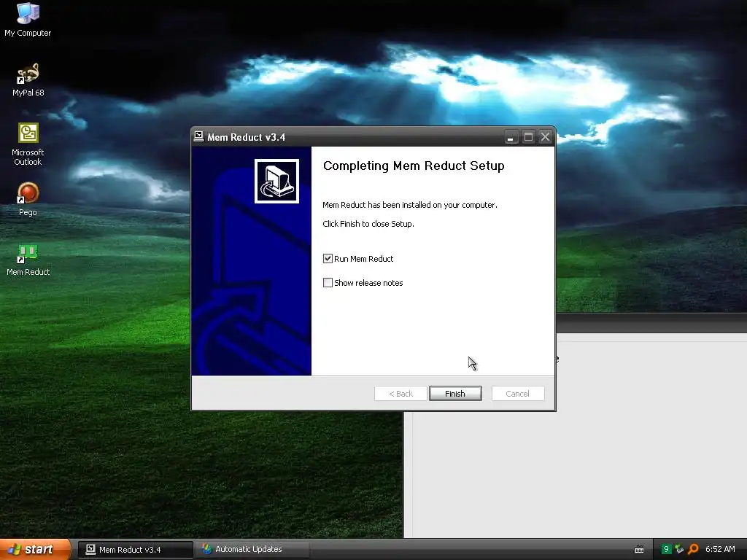Open the Start menu
The height and width of the screenshot is (560, 747).
tap(35, 549)
